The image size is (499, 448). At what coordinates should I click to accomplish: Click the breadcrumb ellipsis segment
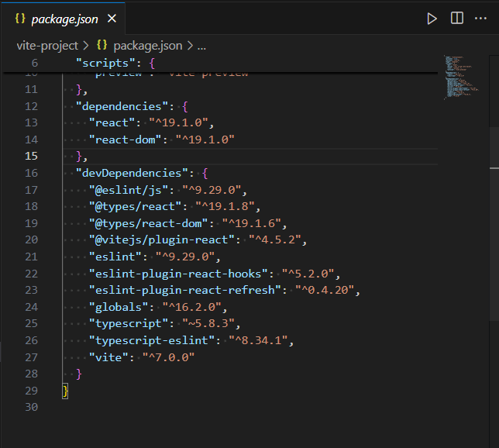(x=201, y=47)
